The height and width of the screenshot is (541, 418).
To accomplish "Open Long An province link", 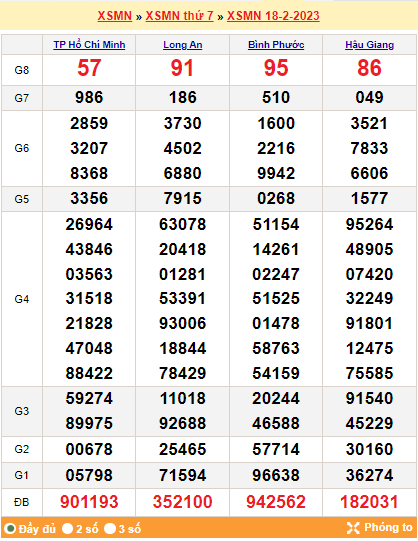I will coord(182,45).
